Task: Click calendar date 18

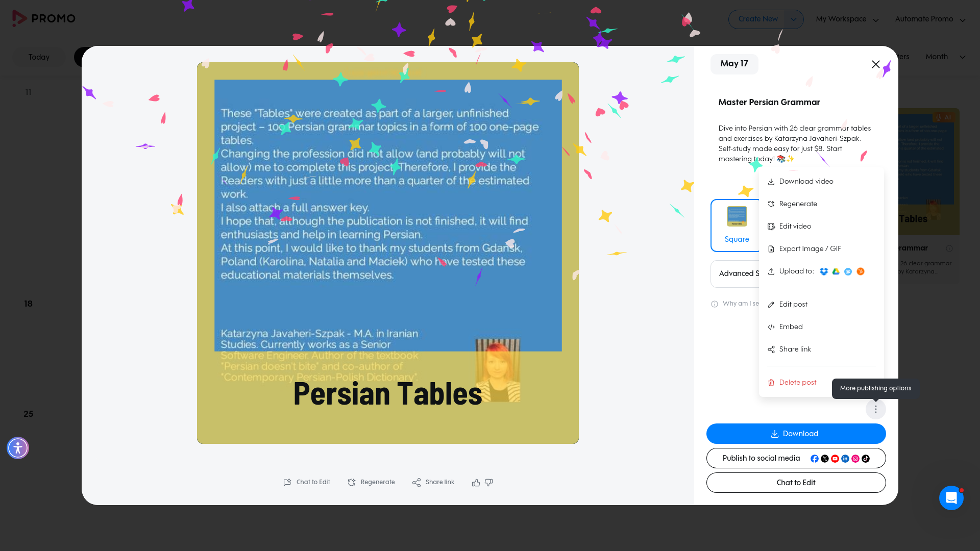Action: [x=29, y=304]
